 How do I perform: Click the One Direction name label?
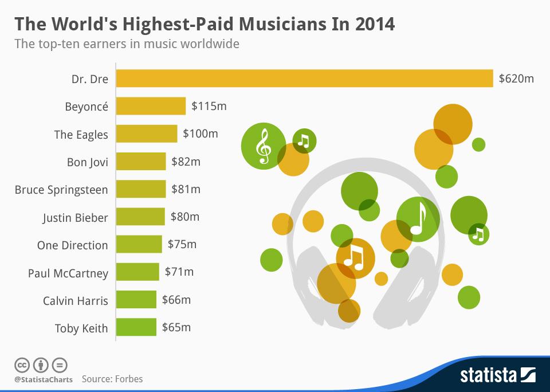pos(72,245)
